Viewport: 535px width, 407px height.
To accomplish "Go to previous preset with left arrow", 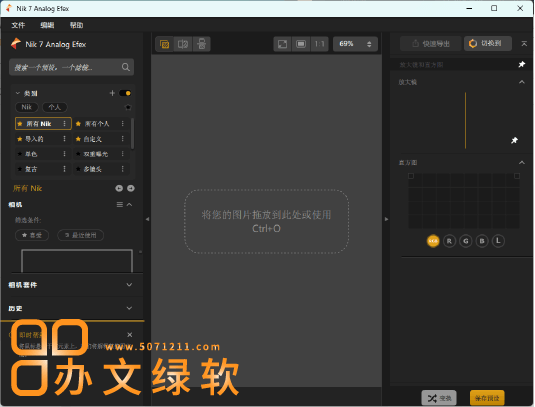I will tap(119, 188).
